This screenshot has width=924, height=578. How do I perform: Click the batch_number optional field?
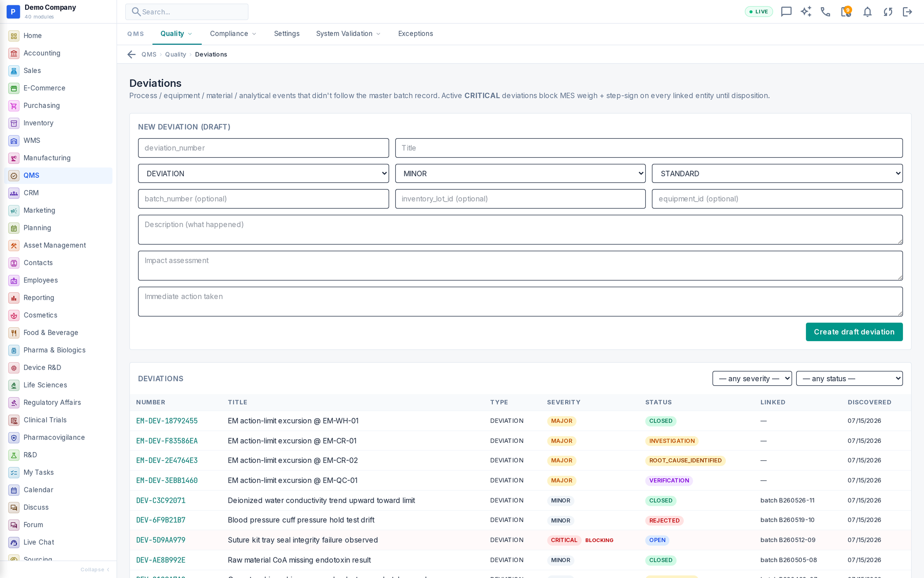[x=263, y=199]
